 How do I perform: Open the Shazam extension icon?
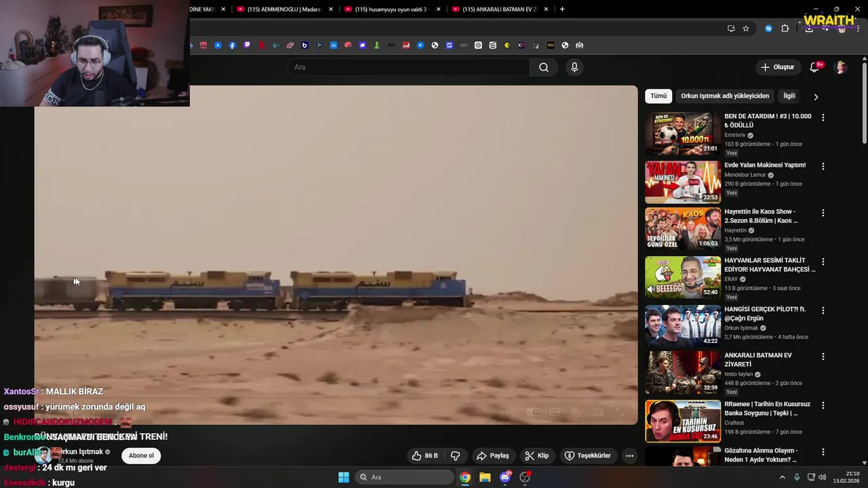768,28
